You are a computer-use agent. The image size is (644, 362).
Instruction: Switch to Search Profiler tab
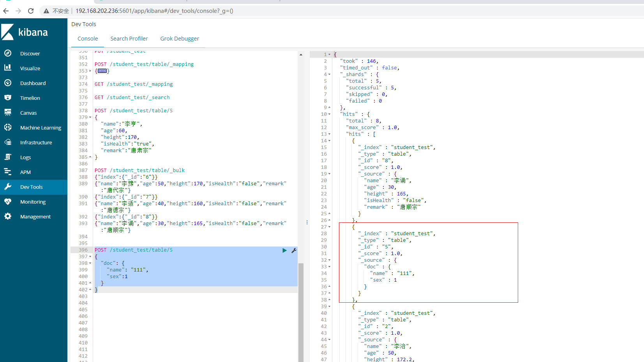pos(129,39)
